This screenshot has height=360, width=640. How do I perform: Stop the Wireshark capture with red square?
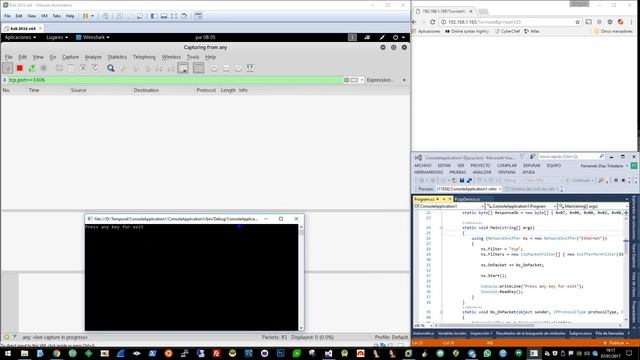click(20, 68)
